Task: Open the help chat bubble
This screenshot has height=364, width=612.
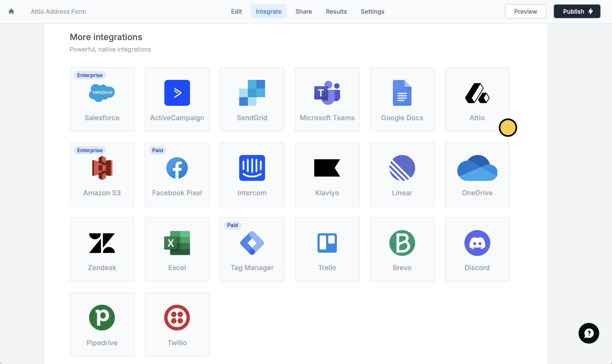Action: 589,333
